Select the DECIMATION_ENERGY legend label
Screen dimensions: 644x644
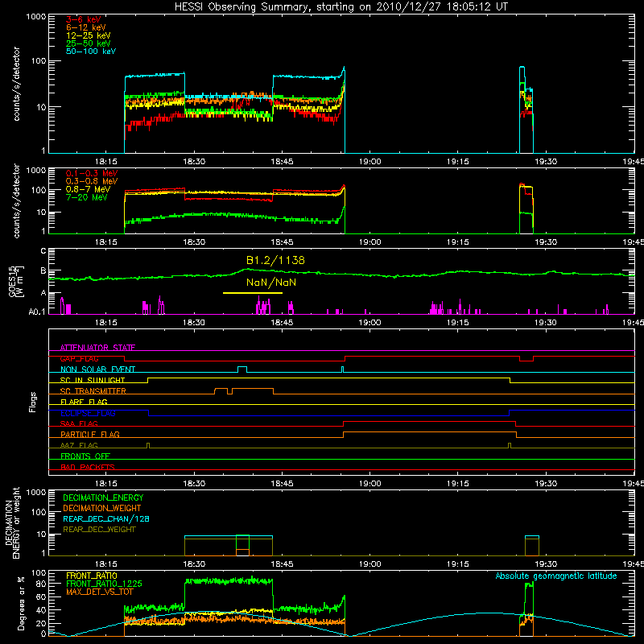[103, 497]
